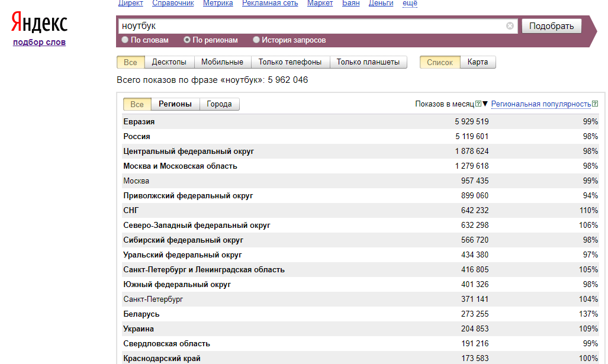Select the 'Санкт-Петербург' city row name
Image resolution: width=608 pixels, height=364 pixels.
153,299
